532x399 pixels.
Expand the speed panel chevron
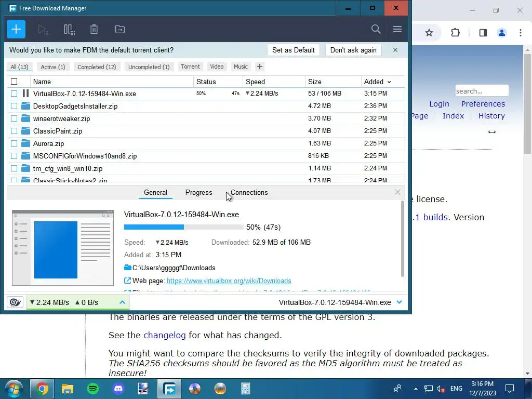(123, 302)
